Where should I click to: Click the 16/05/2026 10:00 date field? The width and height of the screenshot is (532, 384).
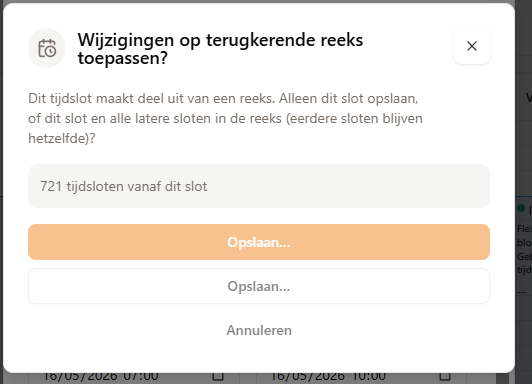(x=361, y=377)
